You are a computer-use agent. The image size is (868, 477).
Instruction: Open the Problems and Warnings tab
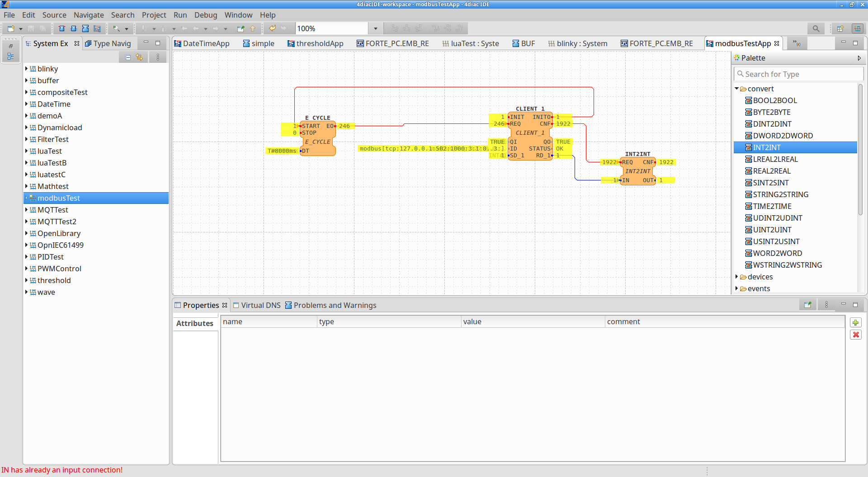tap(330, 305)
